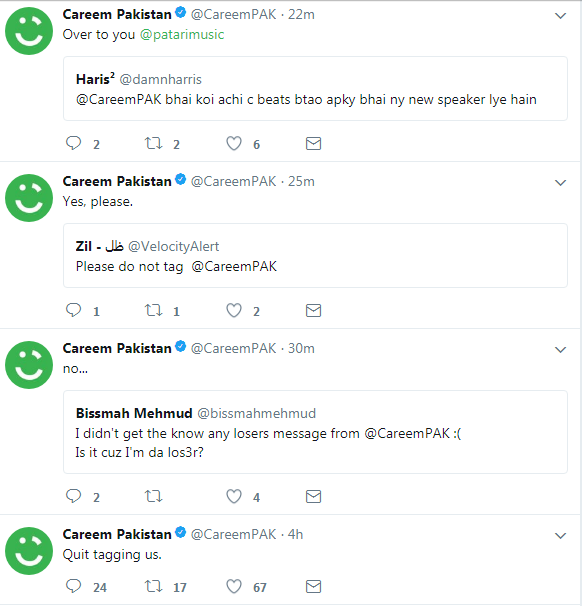Click Careem avatar on the 4h tweet

click(29, 551)
